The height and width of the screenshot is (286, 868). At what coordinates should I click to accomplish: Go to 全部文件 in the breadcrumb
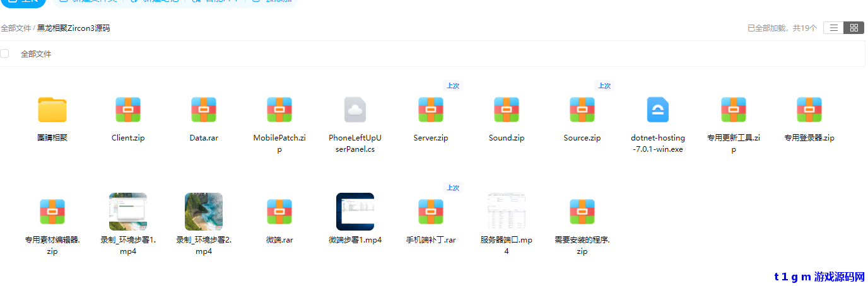[16, 28]
